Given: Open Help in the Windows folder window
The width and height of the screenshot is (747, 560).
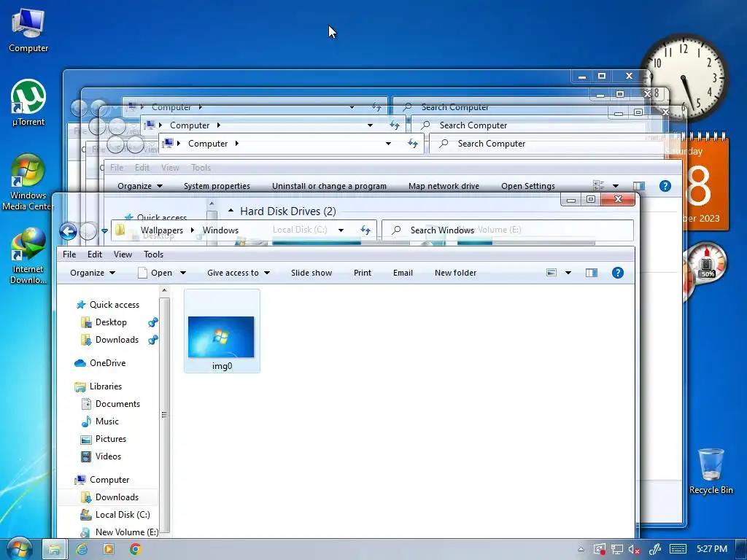Looking at the screenshot, I should 617,273.
